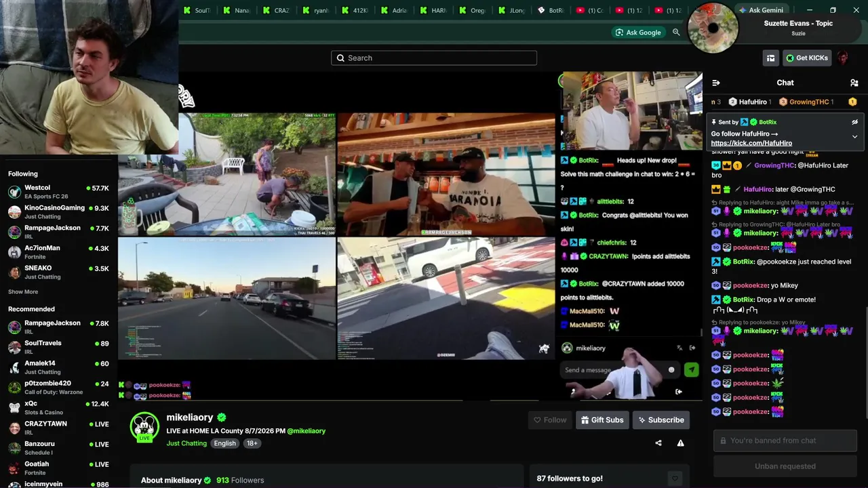This screenshot has height=488, width=868.
Task: Click the English language tag
Action: coord(224,443)
